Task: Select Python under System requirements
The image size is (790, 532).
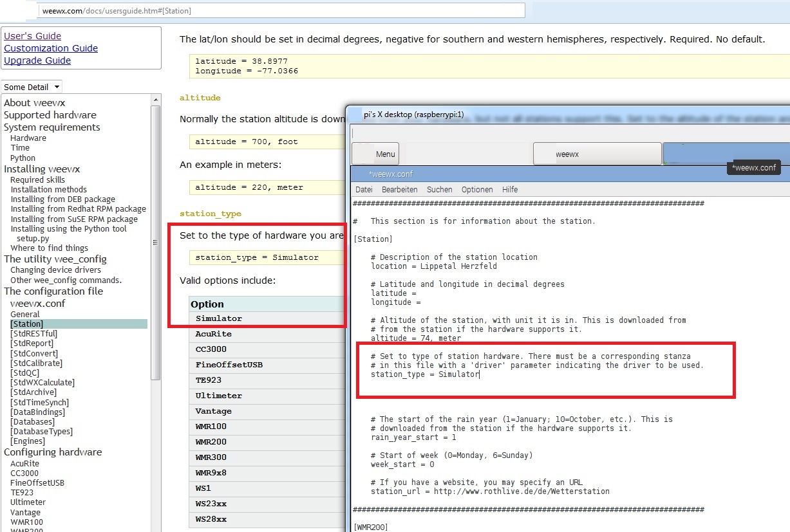Action: tap(23, 158)
